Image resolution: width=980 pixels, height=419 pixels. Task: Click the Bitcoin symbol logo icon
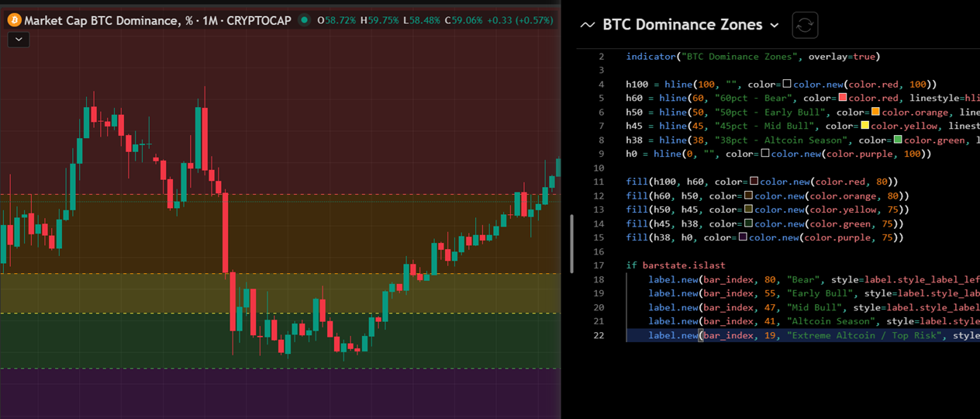[x=14, y=20]
